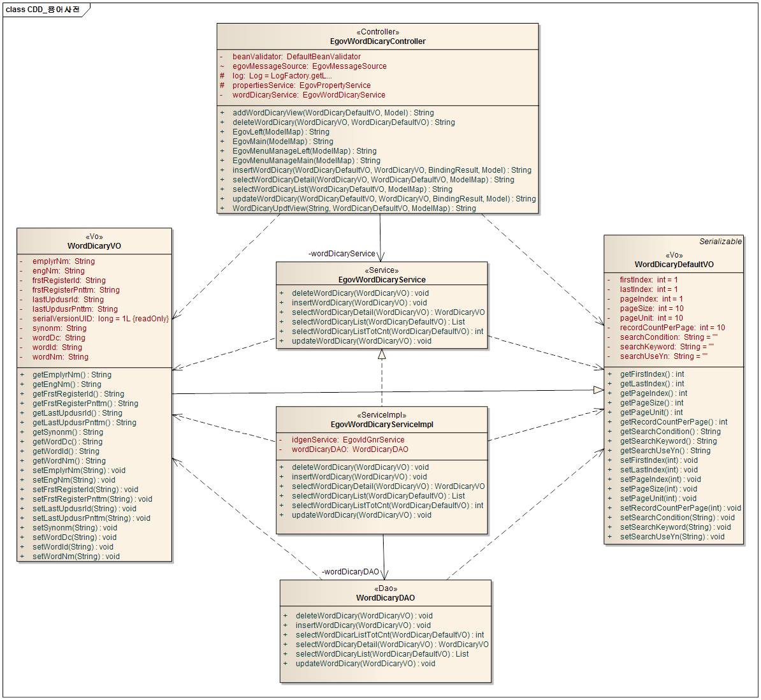The height and width of the screenshot is (700, 761).
Task: Click the setSearchUseYn(String) method
Action: point(672,537)
